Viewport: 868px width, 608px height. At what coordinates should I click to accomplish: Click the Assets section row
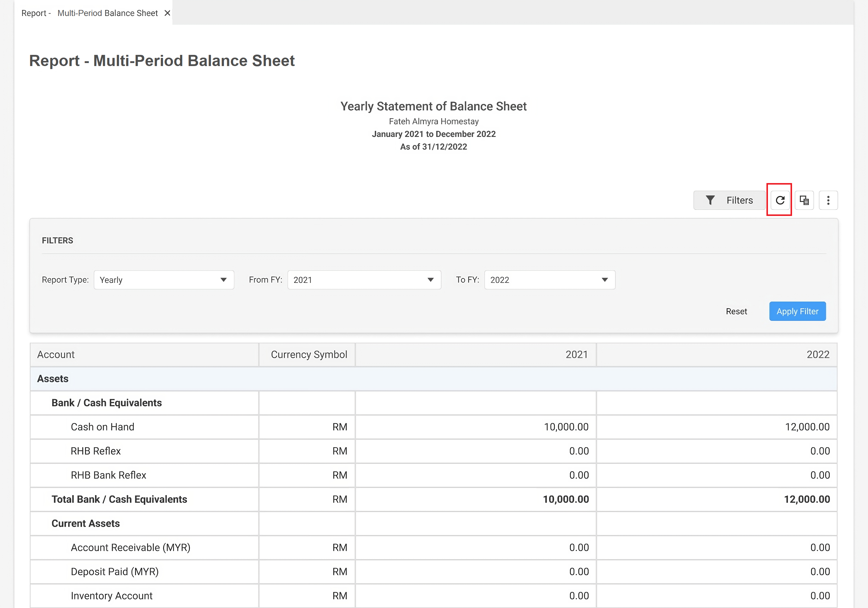click(x=434, y=379)
